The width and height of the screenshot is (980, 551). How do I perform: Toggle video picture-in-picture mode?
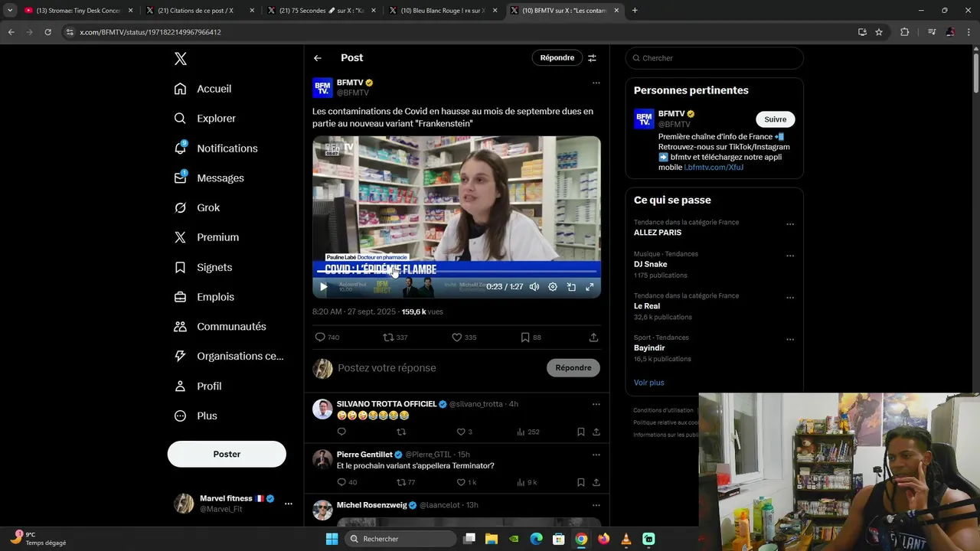click(571, 287)
